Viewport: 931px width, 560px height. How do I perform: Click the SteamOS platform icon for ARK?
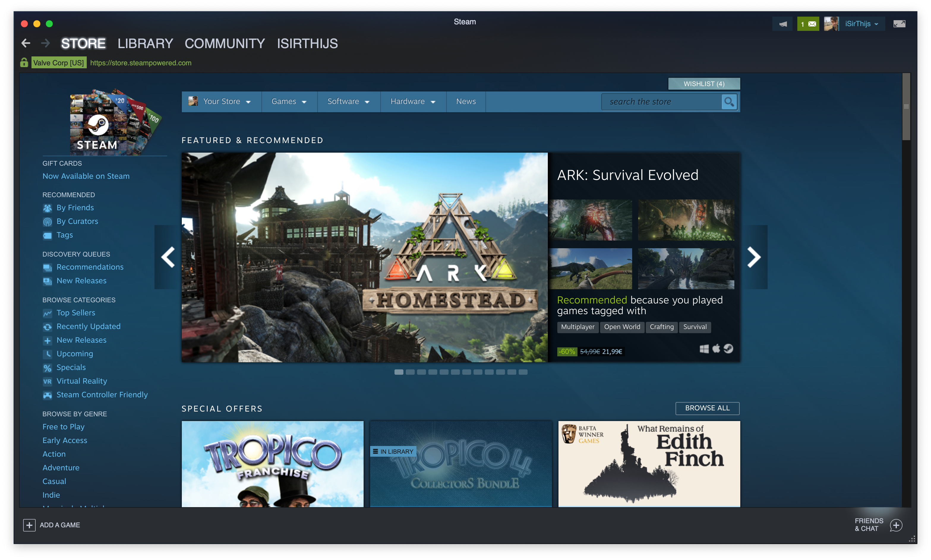click(x=728, y=348)
